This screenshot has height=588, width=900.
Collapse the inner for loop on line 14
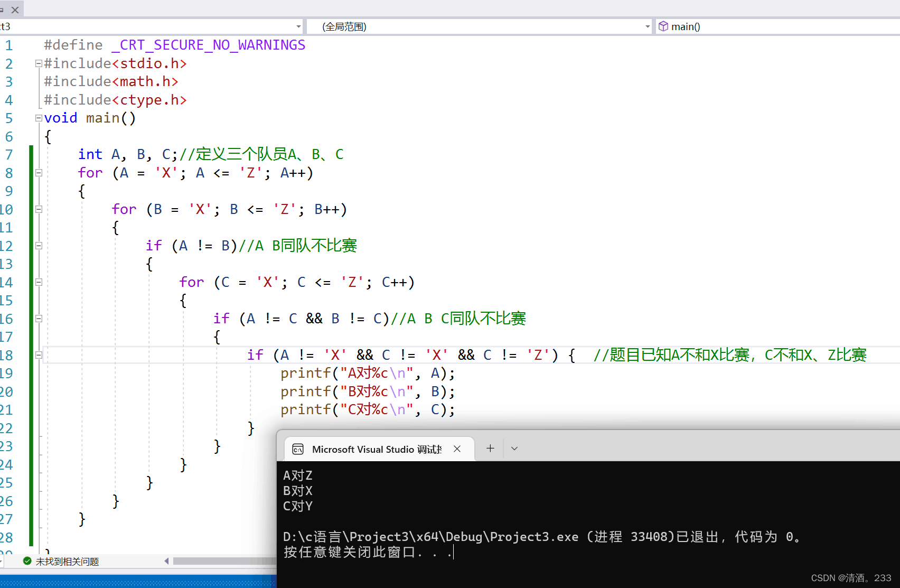click(x=38, y=282)
